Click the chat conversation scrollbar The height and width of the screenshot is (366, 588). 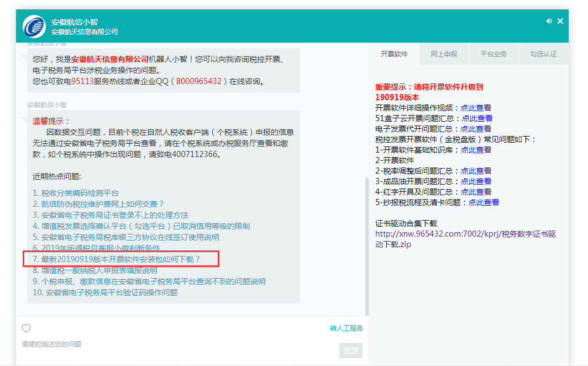[367, 247]
